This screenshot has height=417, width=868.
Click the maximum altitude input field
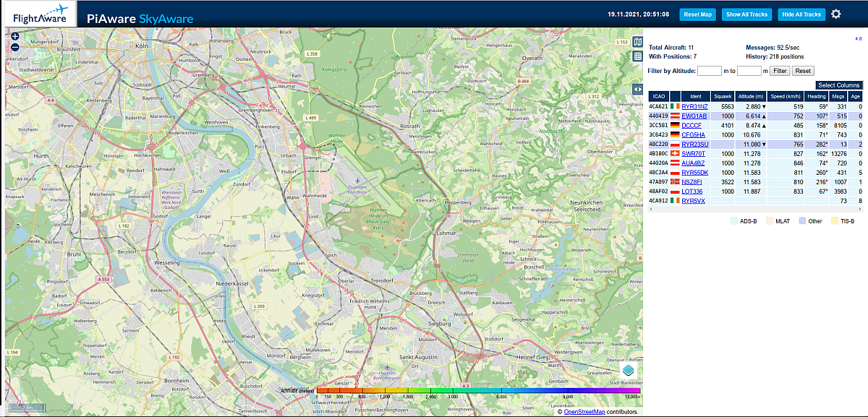coord(749,71)
